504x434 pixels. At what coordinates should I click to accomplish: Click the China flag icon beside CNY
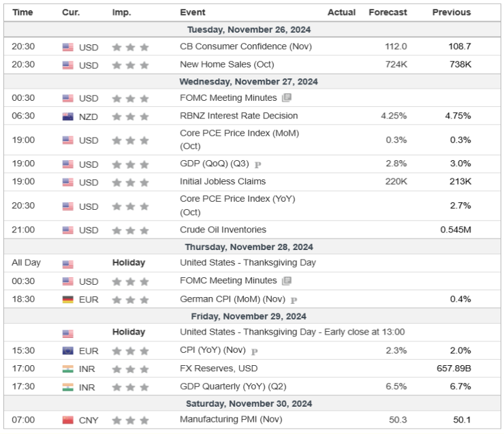[68, 420]
